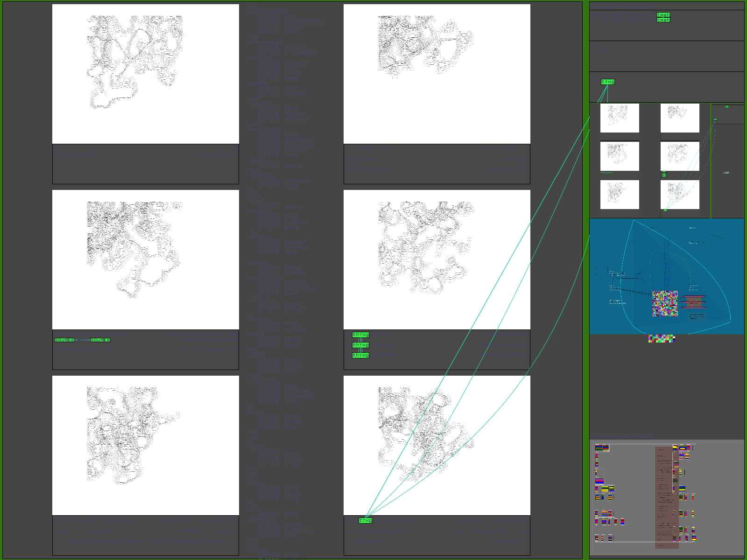The image size is (747, 560).
Task: Open the middle-left contour drawing canvas
Action: (145, 259)
